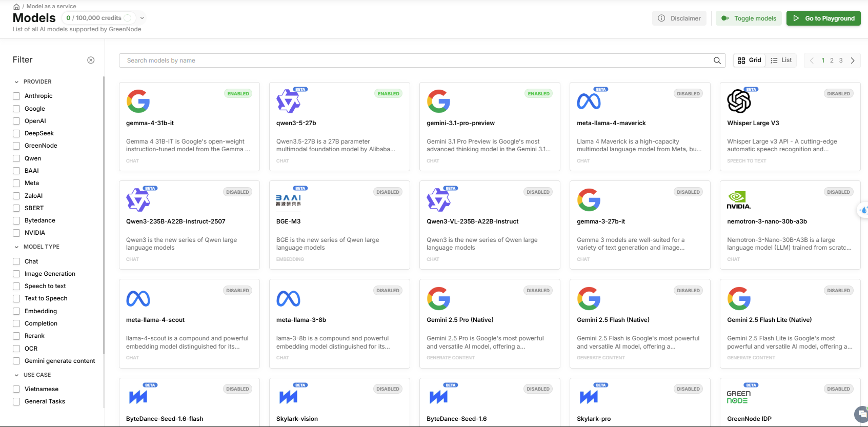Click the Meta logo on meta-llama-4-maverick card
The image size is (868, 427).
pos(589,101)
